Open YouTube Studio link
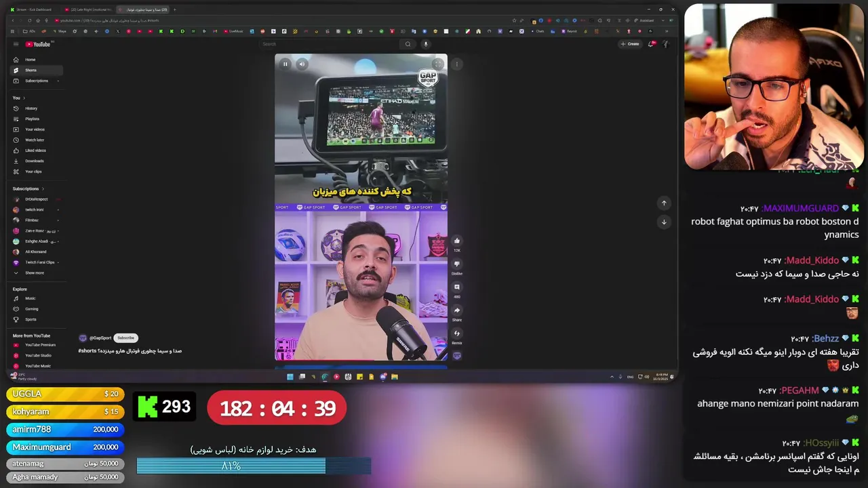 37,355
